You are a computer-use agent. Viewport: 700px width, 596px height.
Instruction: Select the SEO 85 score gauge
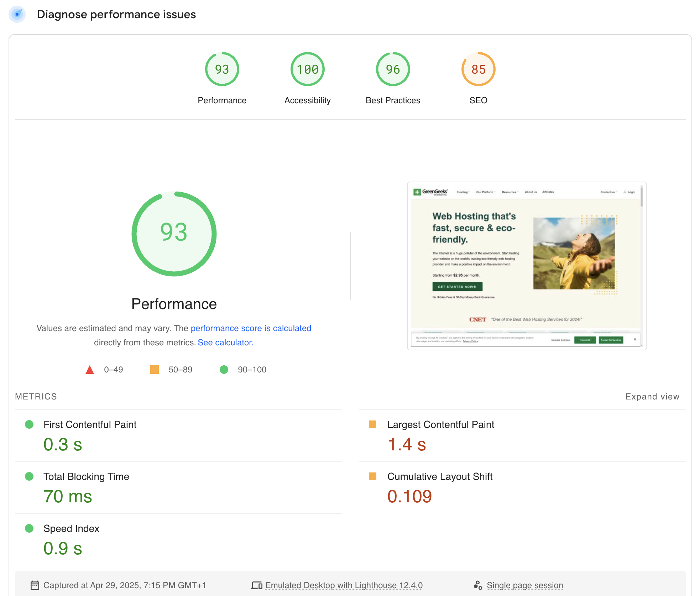pyautogui.click(x=478, y=69)
